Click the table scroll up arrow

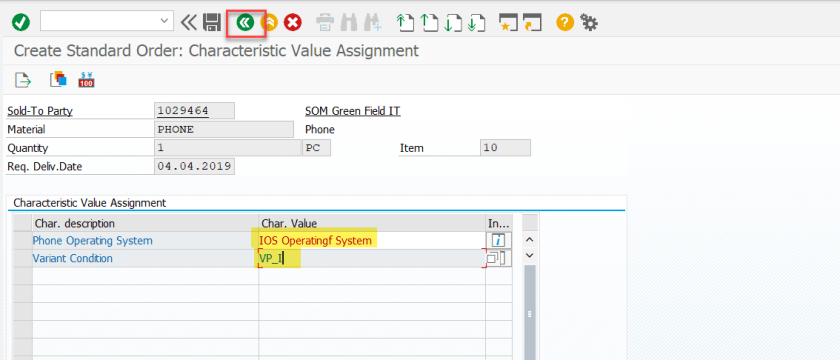point(530,240)
